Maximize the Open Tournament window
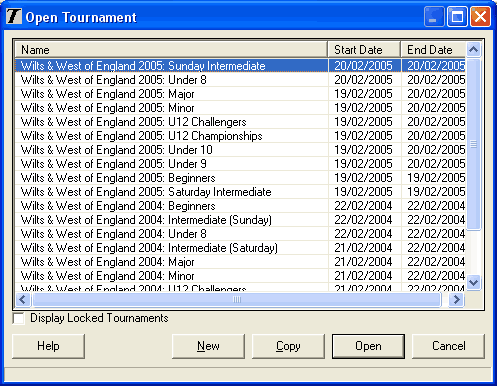The image size is (497, 386). 457,16
